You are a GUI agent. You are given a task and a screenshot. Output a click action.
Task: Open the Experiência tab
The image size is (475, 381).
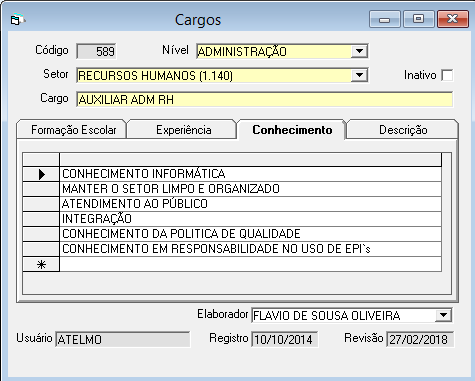click(182, 130)
